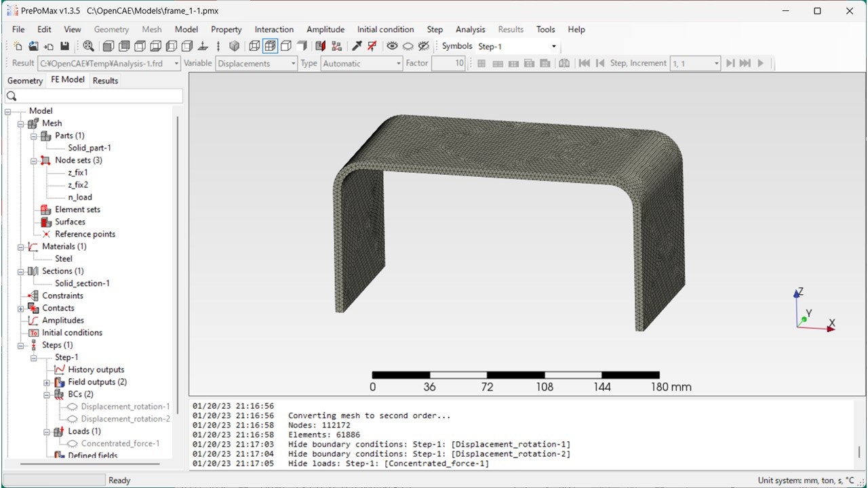This screenshot has width=868, height=488.
Task: Click the red remove annotations icon
Action: tap(372, 46)
